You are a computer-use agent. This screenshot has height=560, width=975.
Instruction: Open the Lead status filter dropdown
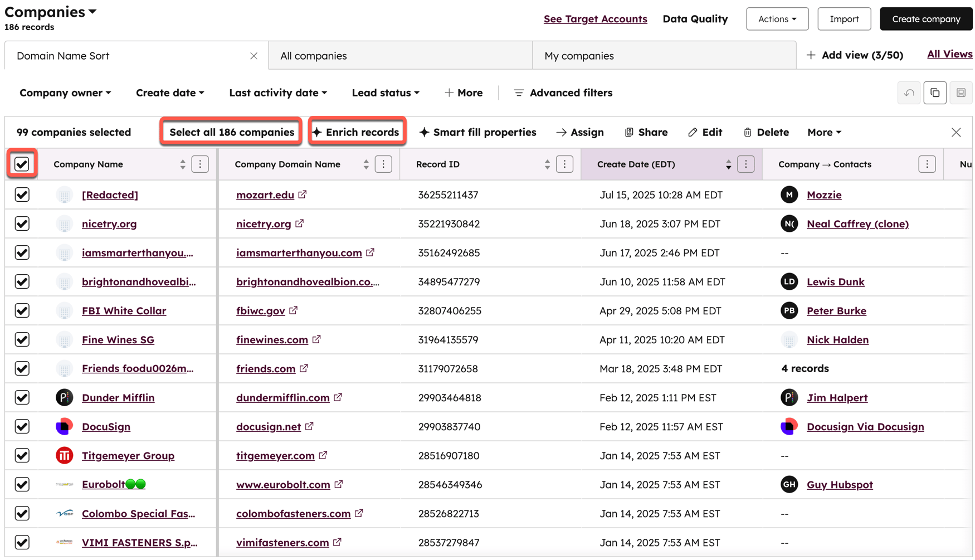pos(385,92)
